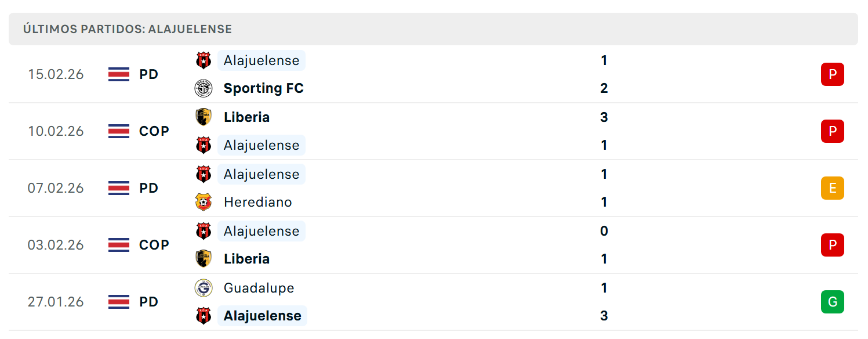Click the green G win badge
The height and width of the screenshot is (339, 868).
tap(832, 302)
